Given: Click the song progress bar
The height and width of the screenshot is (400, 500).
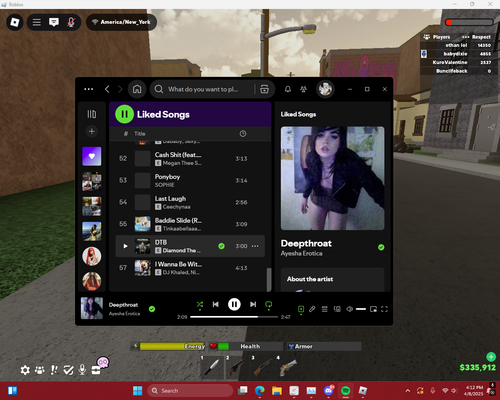Looking at the screenshot, I should 234,317.
